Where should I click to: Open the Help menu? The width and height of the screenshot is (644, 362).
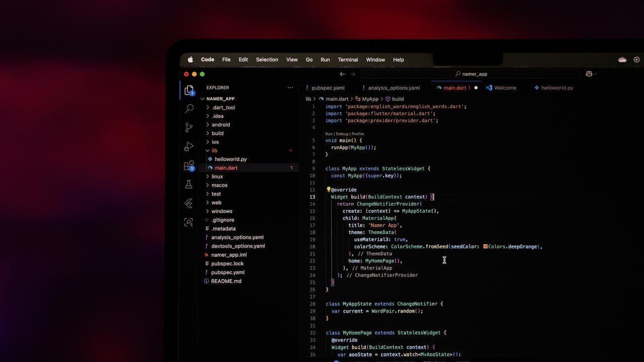point(398,60)
